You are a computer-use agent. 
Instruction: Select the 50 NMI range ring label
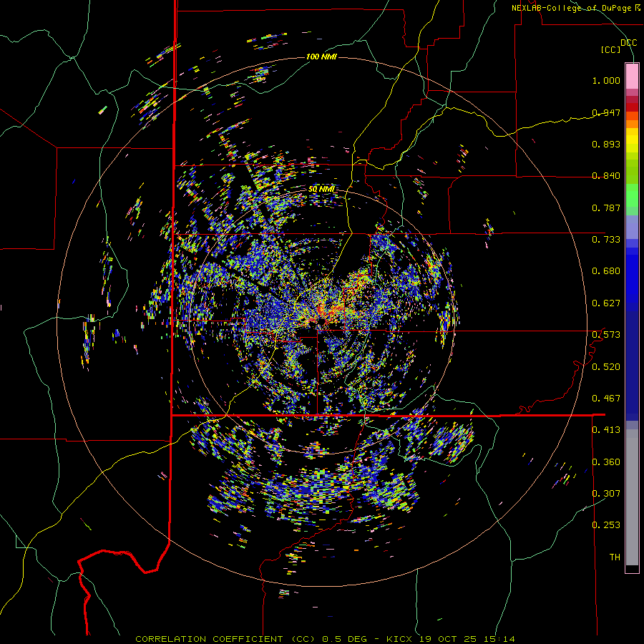(x=321, y=189)
